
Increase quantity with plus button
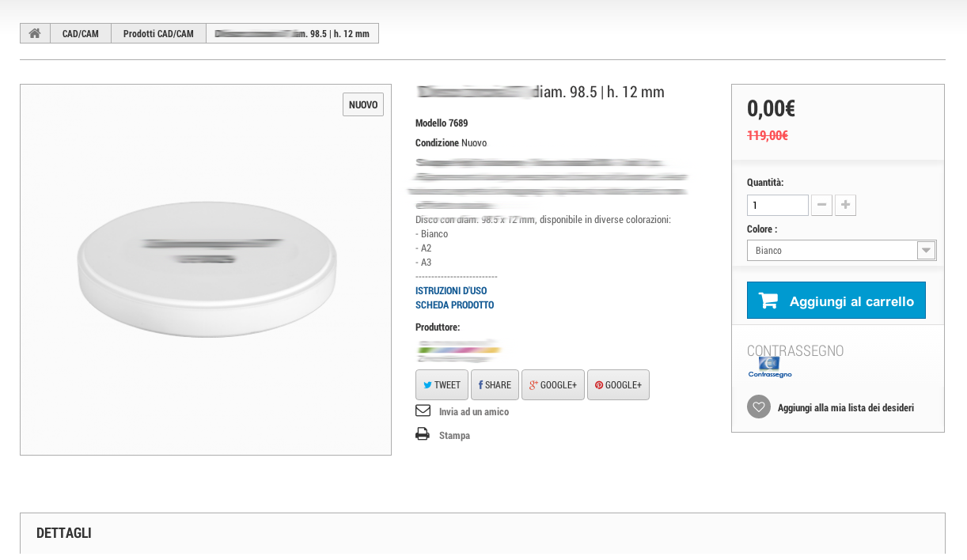845,206
